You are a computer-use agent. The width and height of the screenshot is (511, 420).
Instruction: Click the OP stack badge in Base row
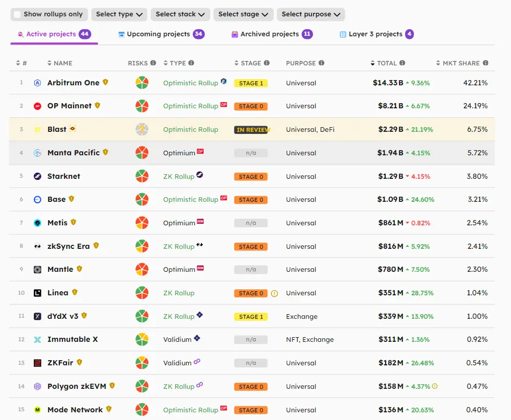coord(224,198)
